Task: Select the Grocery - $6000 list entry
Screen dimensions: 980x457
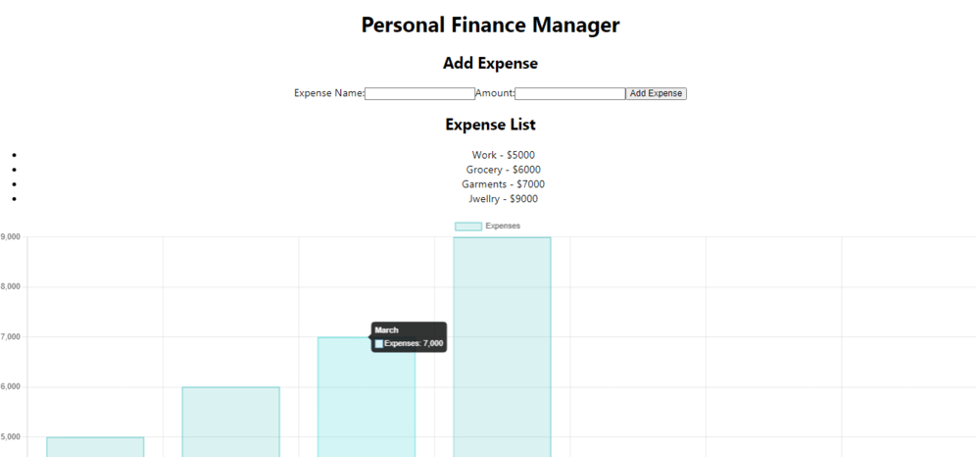Action: 503,170
